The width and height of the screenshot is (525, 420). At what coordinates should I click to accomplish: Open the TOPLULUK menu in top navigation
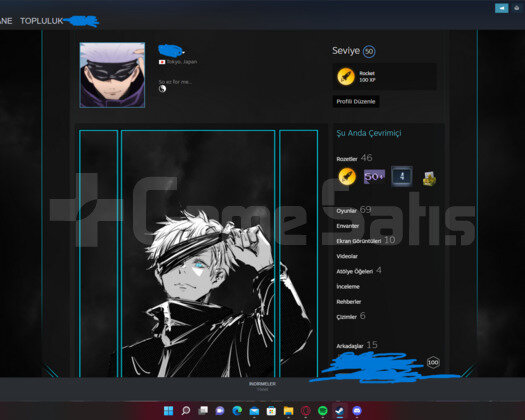42,21
